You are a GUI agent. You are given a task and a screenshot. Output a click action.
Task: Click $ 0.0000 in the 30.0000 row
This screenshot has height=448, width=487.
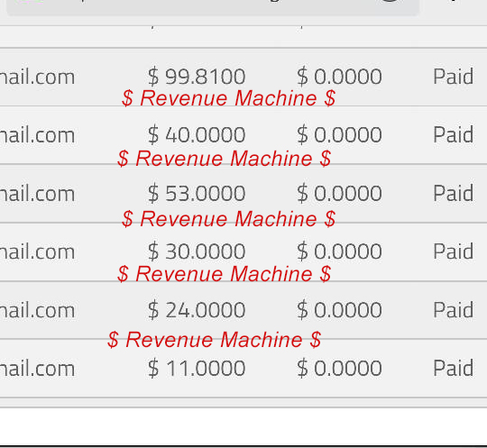pyautogui.click(x=339, y=251)
